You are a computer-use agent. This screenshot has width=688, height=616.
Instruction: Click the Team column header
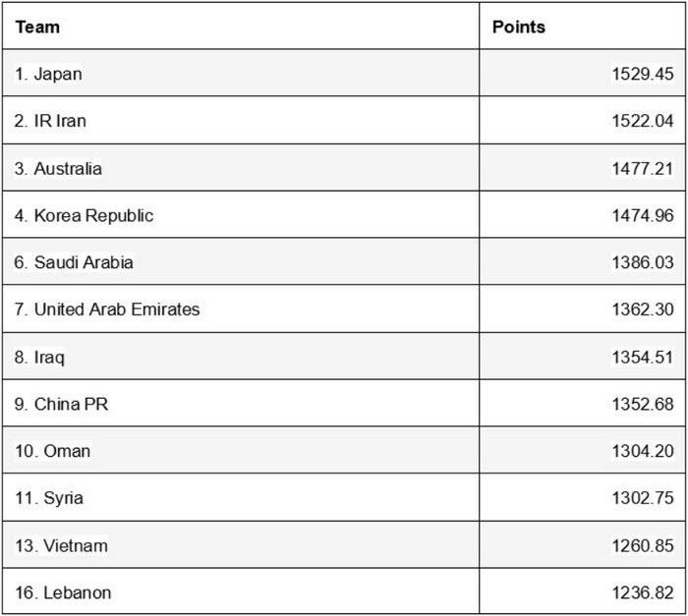click(x=37, y=27)
